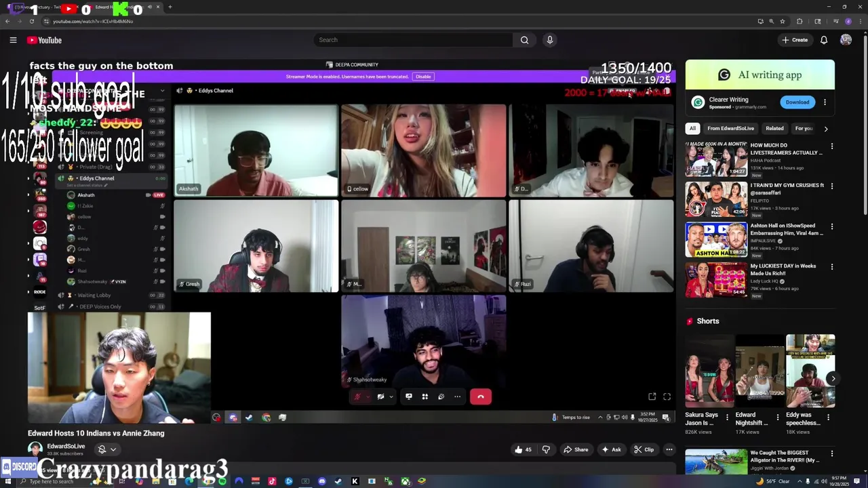
Task: Pop out the Discord call window
Action: pos(652,396)
